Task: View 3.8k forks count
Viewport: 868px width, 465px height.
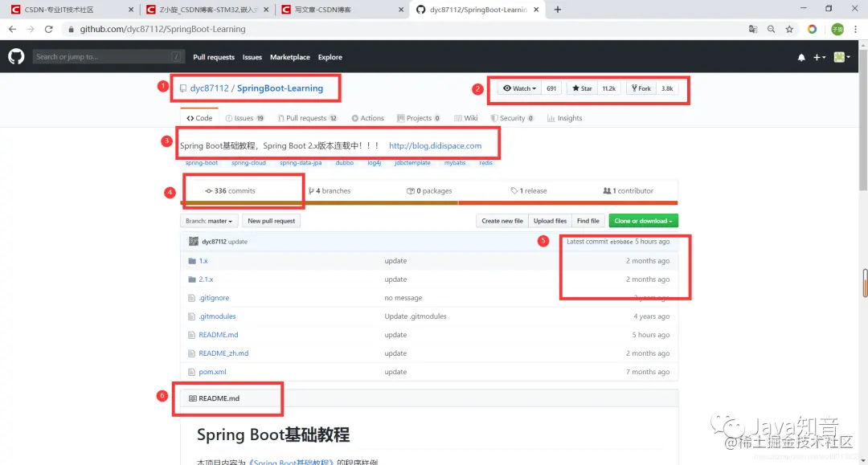Action: coord(667,88)
